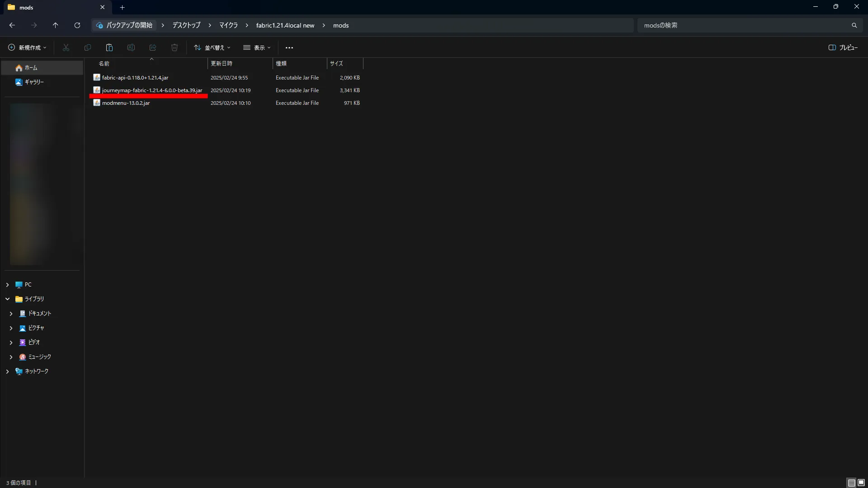The height and width of the screenshot is (488, 868).
Task: Expand the PC tree node
Action: pos(7,285)
